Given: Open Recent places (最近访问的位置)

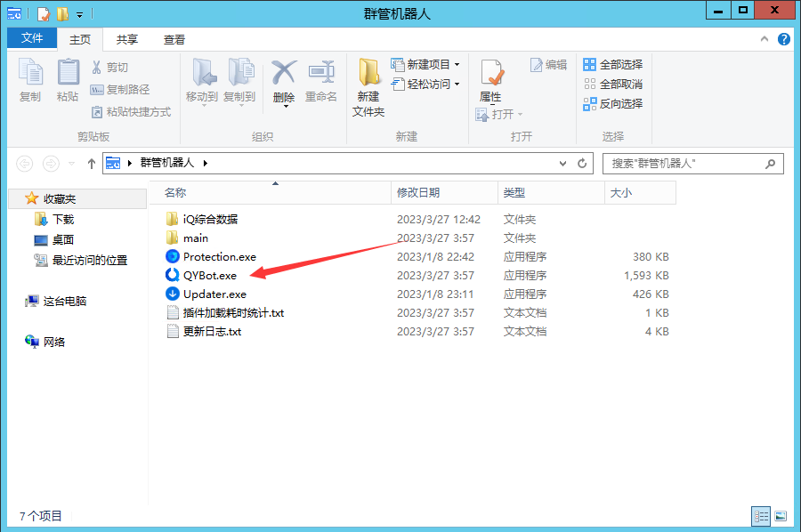Looking at the screenshot, I should (x=81, y=261).
